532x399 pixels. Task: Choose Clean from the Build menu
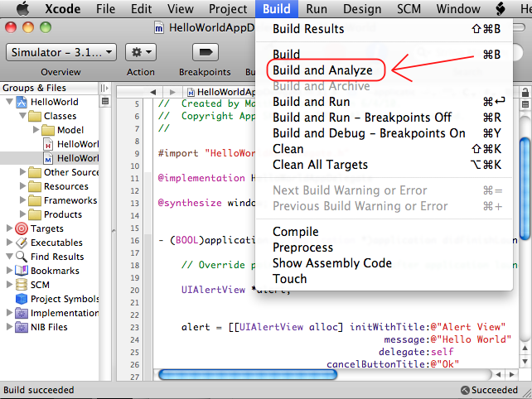[x=384, y=149]
